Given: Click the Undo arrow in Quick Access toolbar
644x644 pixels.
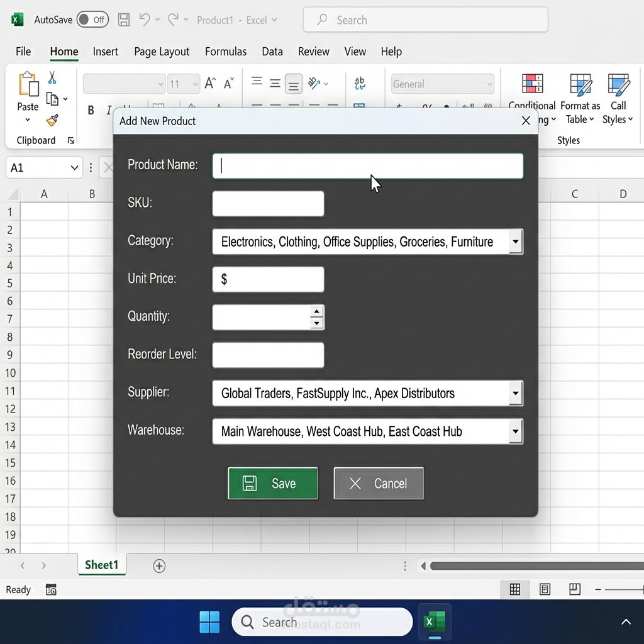Looking at the screenshot, I should [145, 19].
